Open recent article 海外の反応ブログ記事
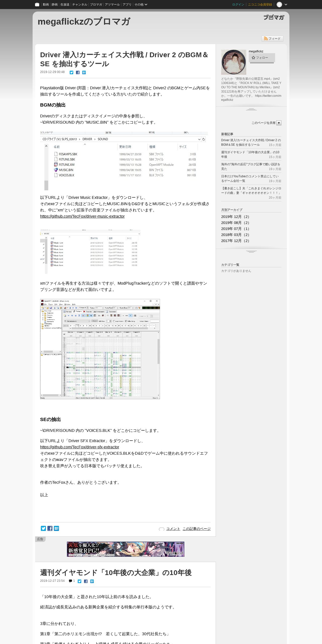 (x=251, y=167)
